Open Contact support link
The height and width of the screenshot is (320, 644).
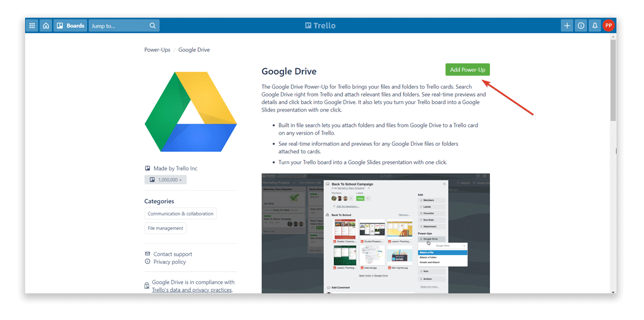(173, 254)
